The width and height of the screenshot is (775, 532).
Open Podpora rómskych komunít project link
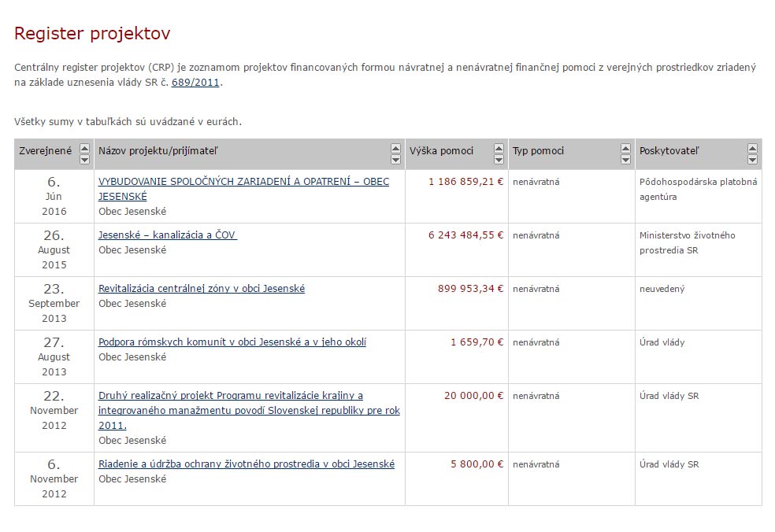click(232, 342)
